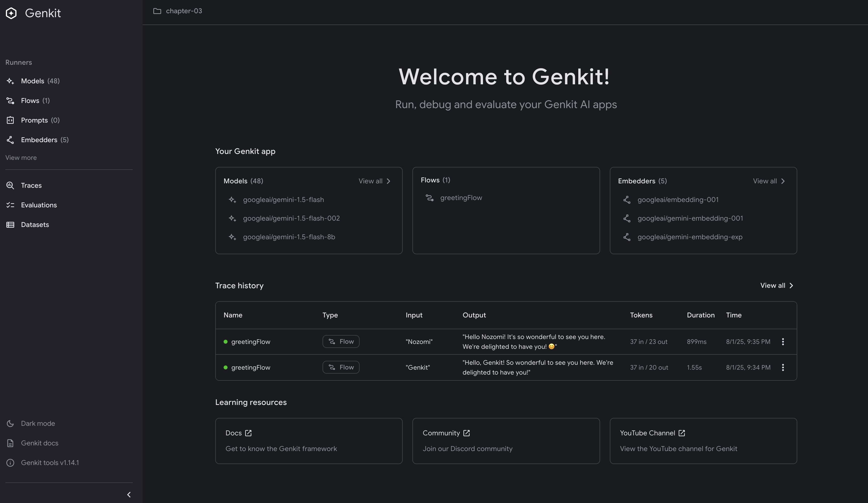Image resolution: width=868 pixels, height=503 pixels.
Task: Click the Datasets table icon
Action: 10,225
